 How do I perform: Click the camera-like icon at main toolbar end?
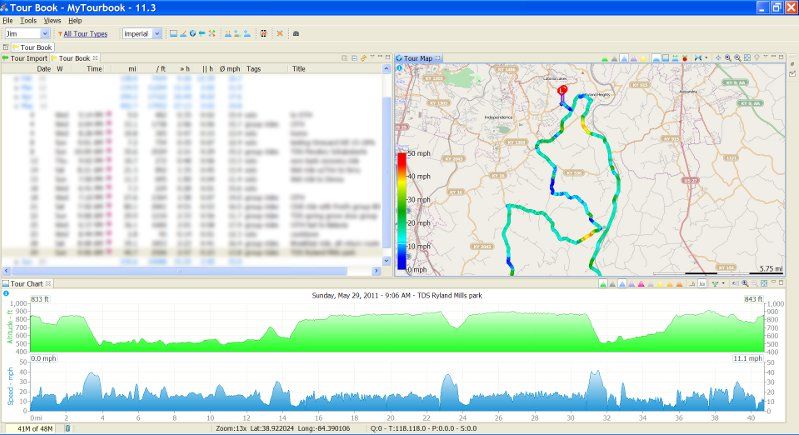tap(296, 34)
